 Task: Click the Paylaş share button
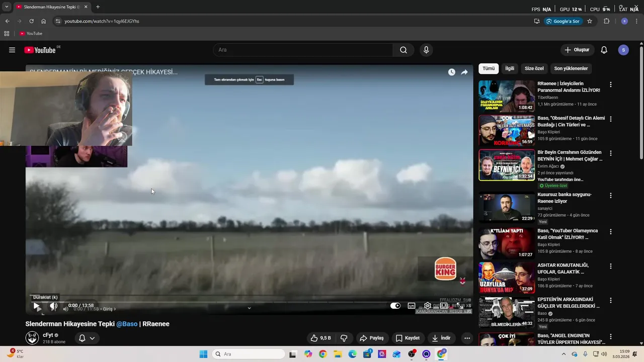[x=371, y=338]
